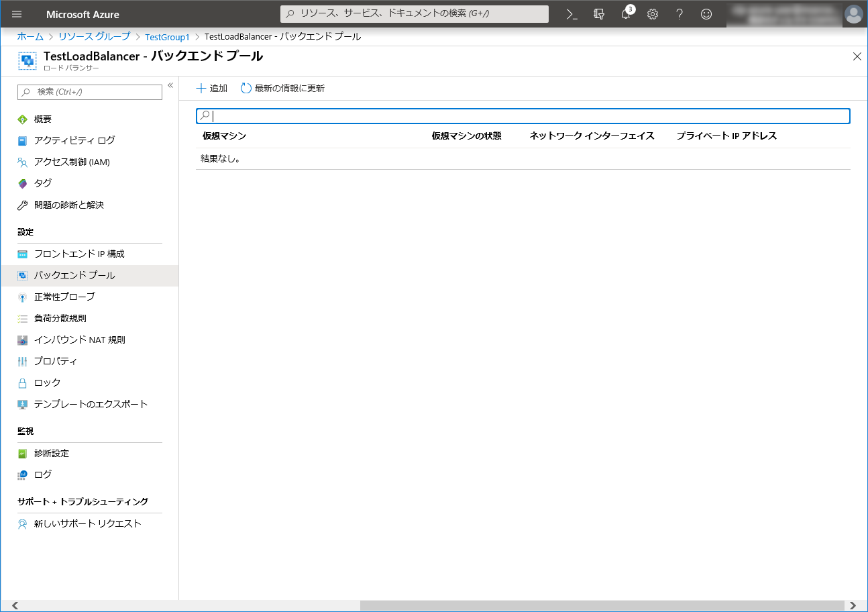The height and width of the screenshot is (612, 868).
Task: Open the feedback smiley icon
Action: coord(706,14)
